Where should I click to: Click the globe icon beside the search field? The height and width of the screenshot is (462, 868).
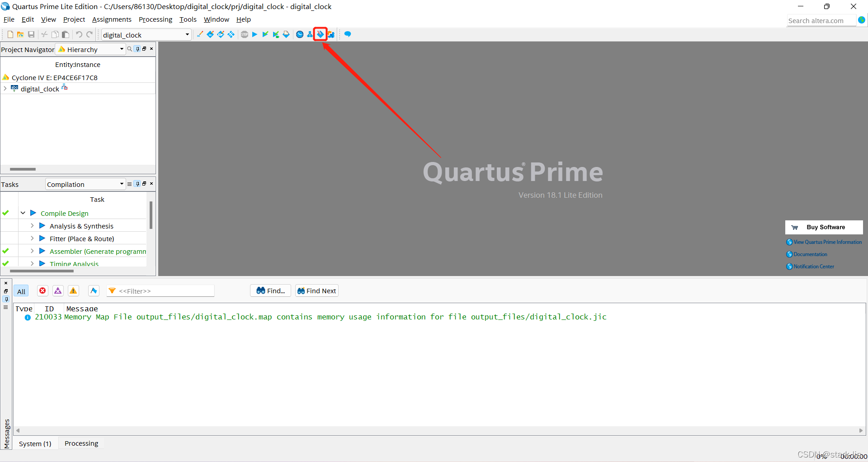(x=862, y=20)
